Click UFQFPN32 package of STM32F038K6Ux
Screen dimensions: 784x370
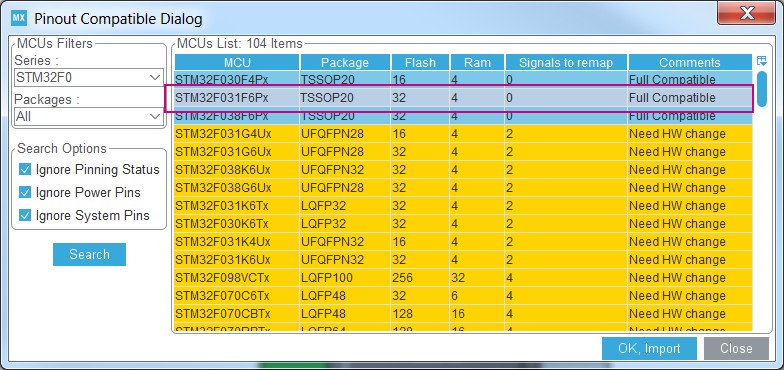[345, 170]
